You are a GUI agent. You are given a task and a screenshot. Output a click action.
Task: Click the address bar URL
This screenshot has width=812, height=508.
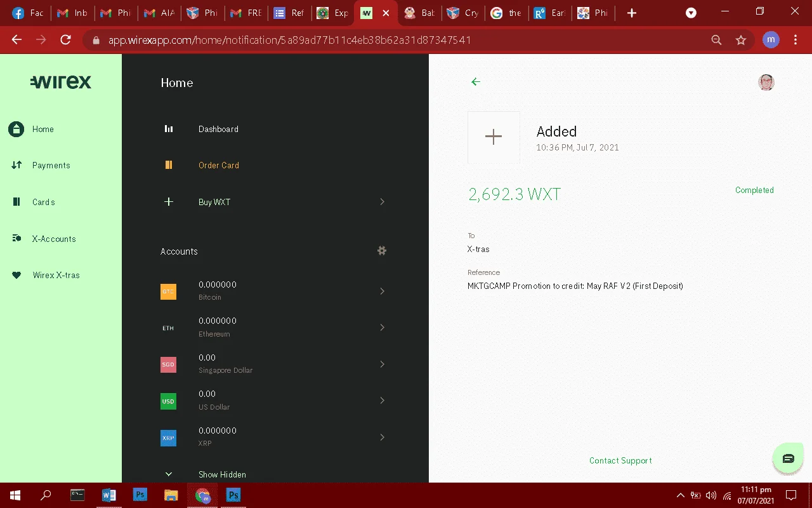click(290, 40)
